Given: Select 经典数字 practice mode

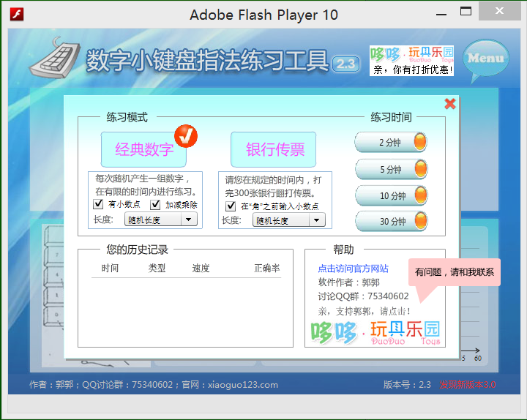Looking at the screenshot, I should pyautogui.click(x=144, y=149).
